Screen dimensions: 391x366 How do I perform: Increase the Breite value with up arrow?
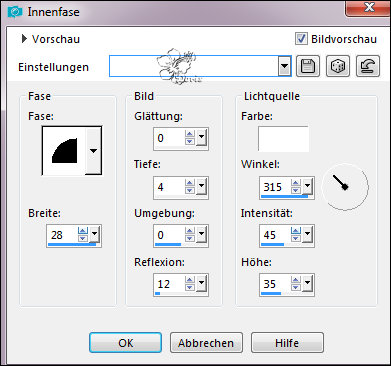[83, 231]
